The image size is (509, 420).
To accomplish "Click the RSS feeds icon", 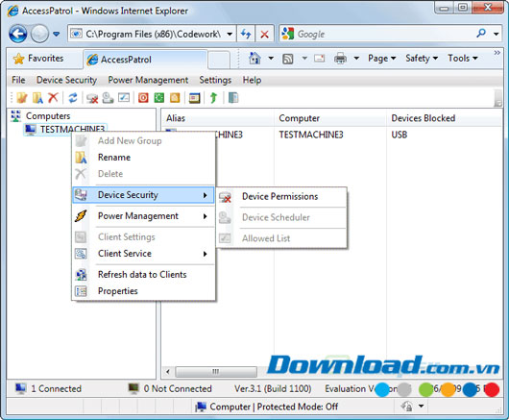I will [287, 59].
